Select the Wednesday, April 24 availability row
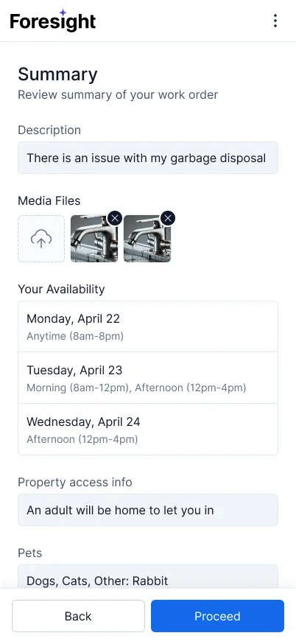This screenshot has width=296, height=644. (x=148, y=429)
